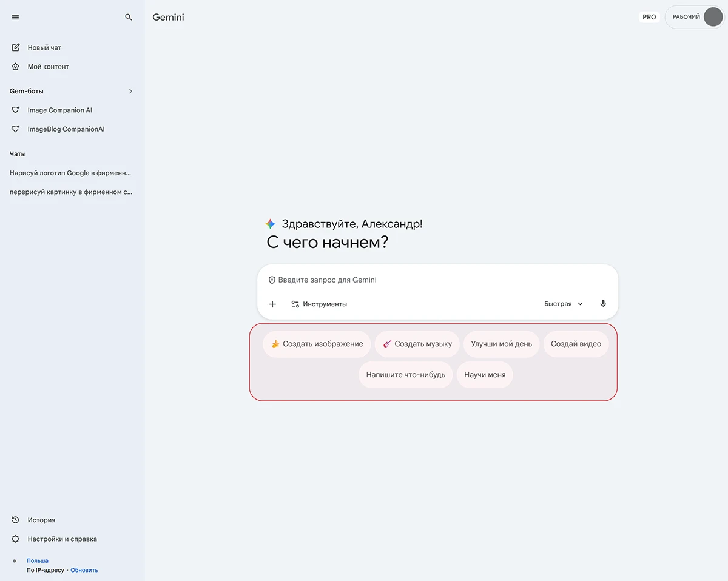
Task: Open Мой контент in the sidebar
Action: coord(48,67)
